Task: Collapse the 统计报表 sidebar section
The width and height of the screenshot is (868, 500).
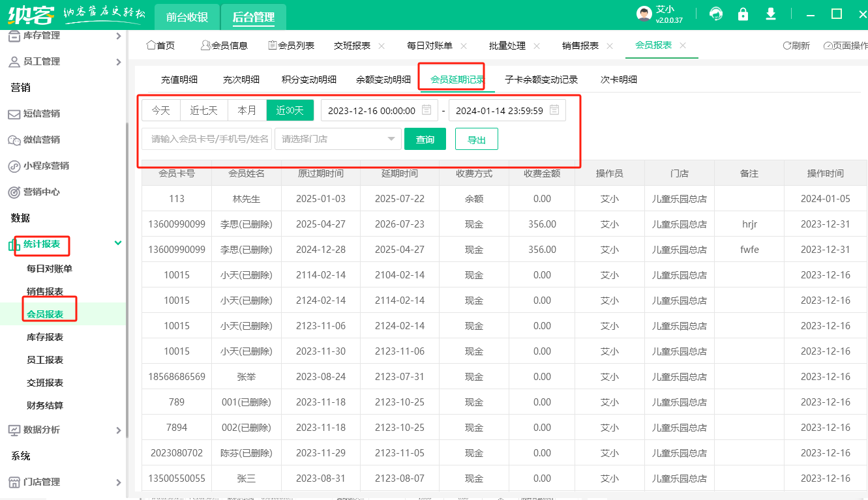Action: 118,243
